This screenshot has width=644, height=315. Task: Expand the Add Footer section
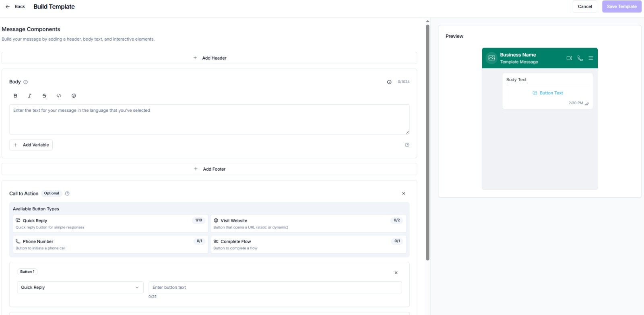coord(209,169)
